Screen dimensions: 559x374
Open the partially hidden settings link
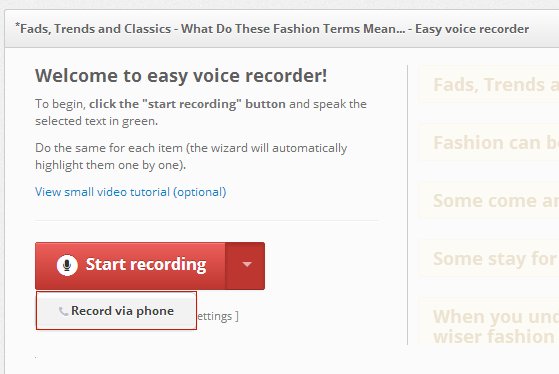pyautogui.click(x=217, y=316)
